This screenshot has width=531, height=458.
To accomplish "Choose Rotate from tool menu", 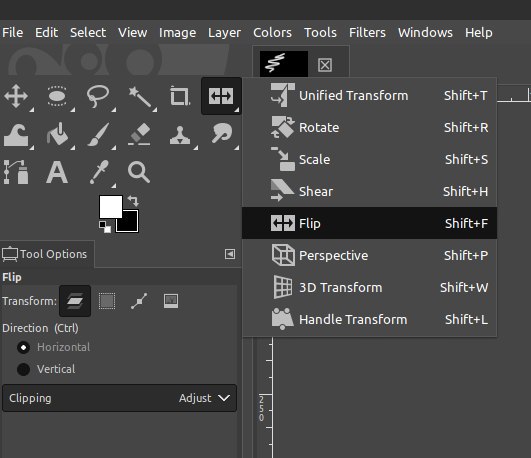I will coord(369,127).
